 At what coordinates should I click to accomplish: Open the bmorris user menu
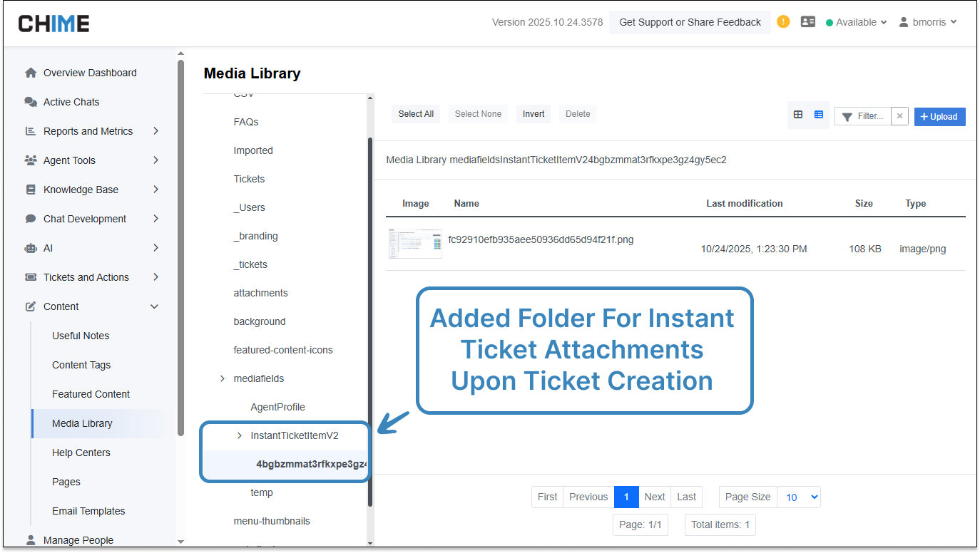coord(928,22)
